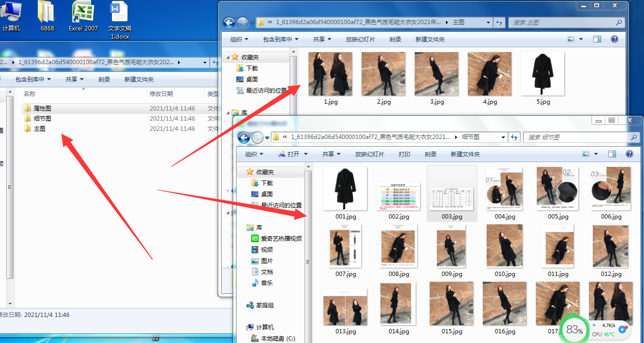Open the 共享 dropdown in the 细节图 window
Viewport: 644px width, 343px height.
(x=331, y=154)
